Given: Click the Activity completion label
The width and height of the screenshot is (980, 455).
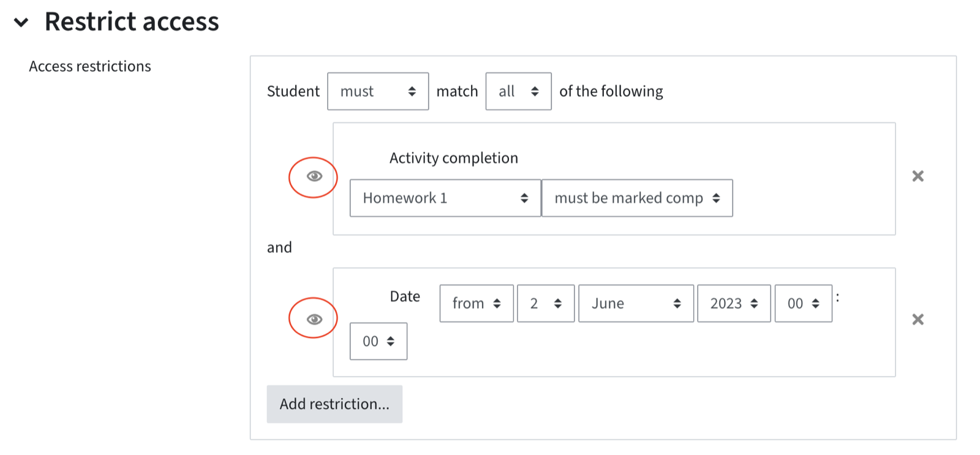Looking at the screenshot, I should click(x=454, y=158).
